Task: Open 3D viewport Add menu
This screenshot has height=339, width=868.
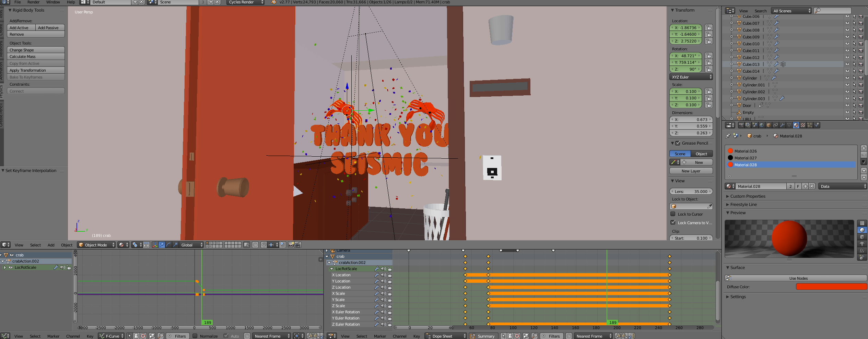Action: pos(51,245)
